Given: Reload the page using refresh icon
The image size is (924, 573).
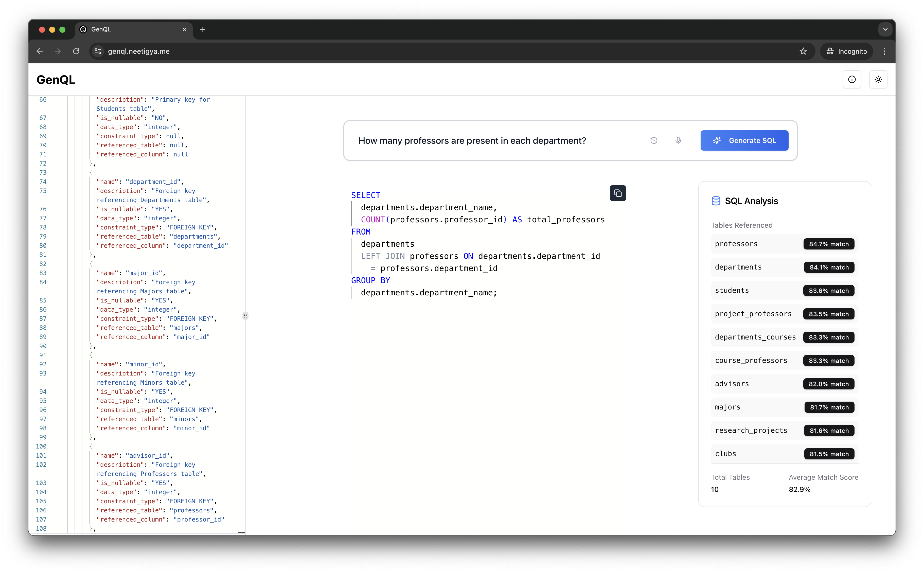Looking at the screenshot, I should click(76, 51).
